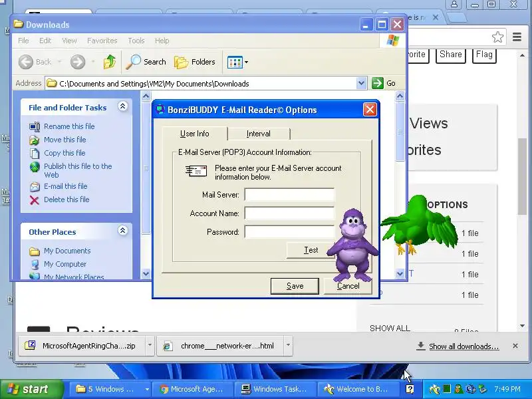Viewport: 532px width, 399px height.
Task: Click the Cancel button in BonziBUDDY dialog
Action: [348, 286]
